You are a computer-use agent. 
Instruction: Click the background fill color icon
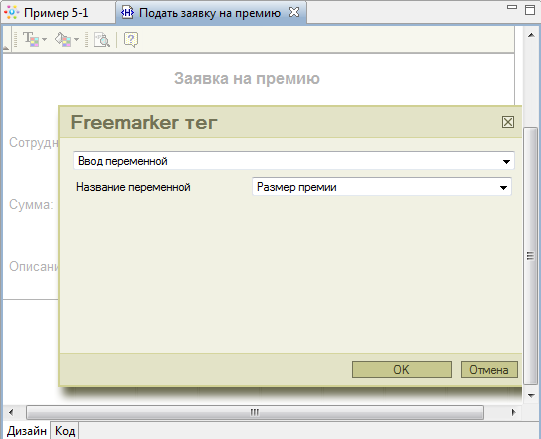(63, 39)
